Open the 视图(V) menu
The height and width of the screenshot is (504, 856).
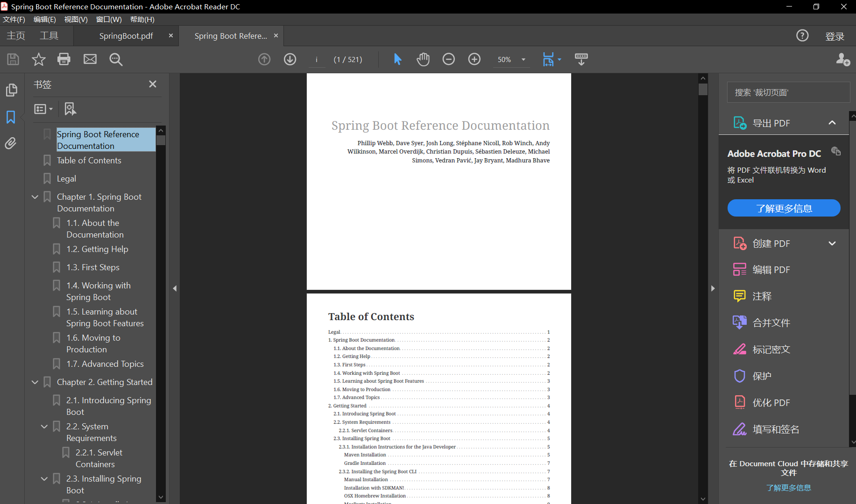click(x=76, y=19)
